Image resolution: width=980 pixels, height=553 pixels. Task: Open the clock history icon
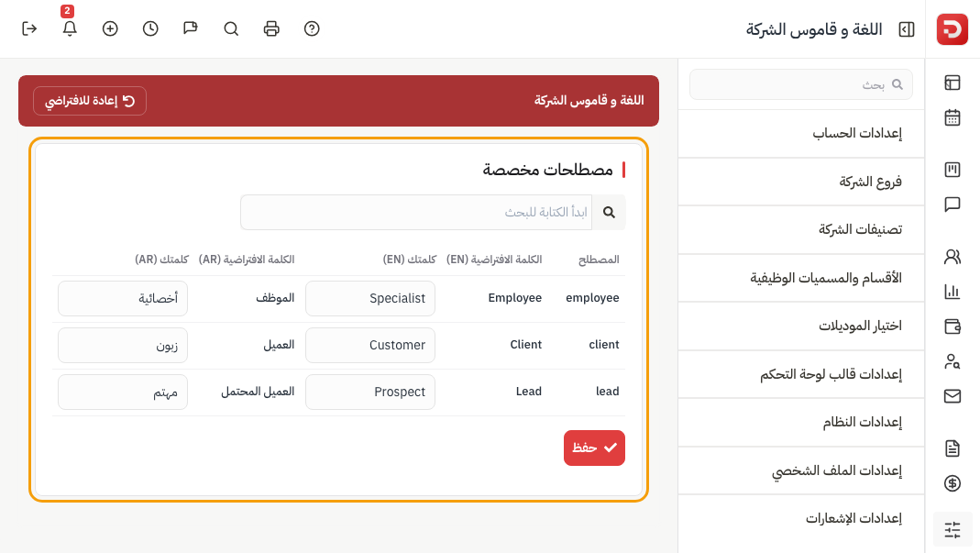click(x=150, y=28)
